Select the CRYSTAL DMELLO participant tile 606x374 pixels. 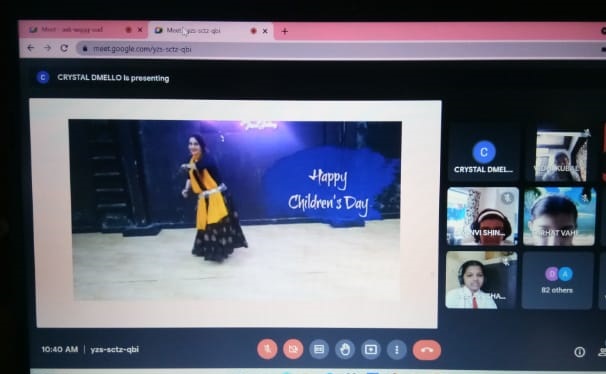(483, 153)
